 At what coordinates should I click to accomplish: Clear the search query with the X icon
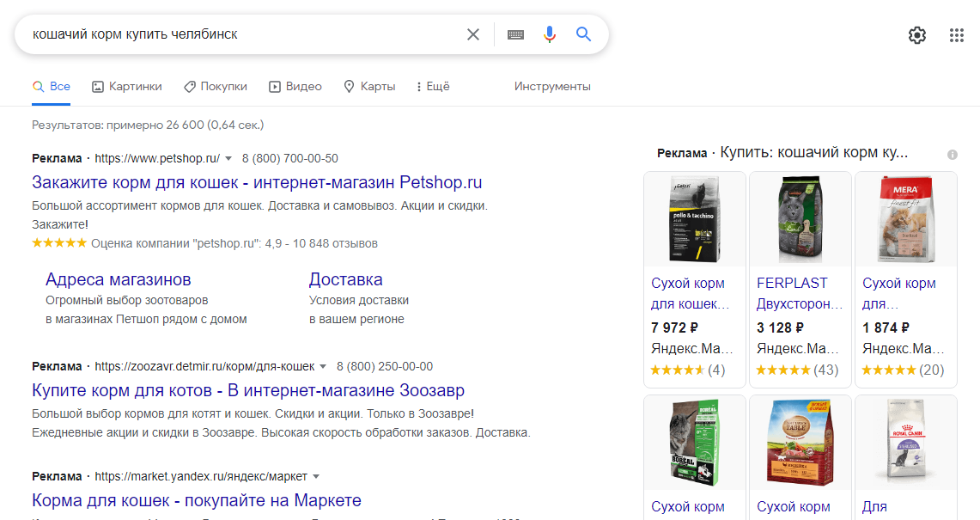pos(472,34)
